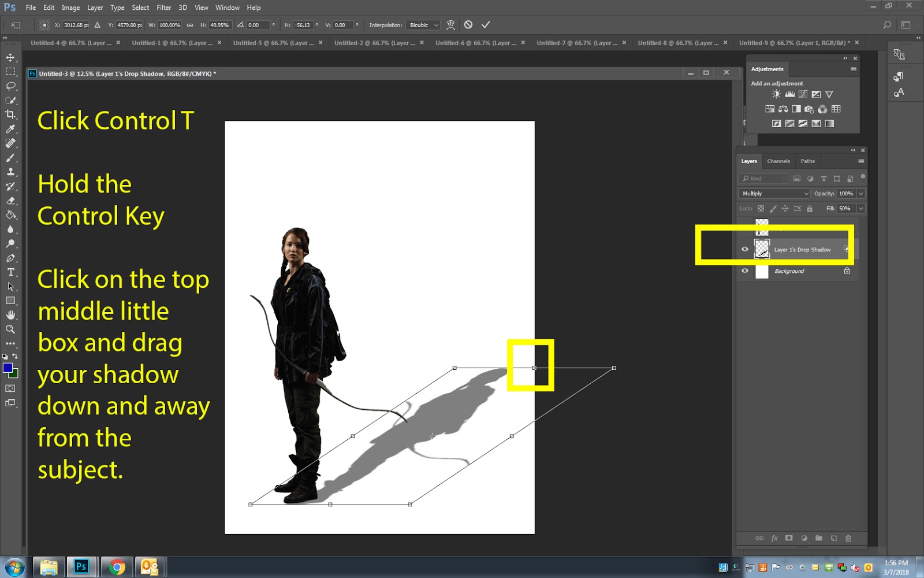Select the Crop tool

coord(9,114)
